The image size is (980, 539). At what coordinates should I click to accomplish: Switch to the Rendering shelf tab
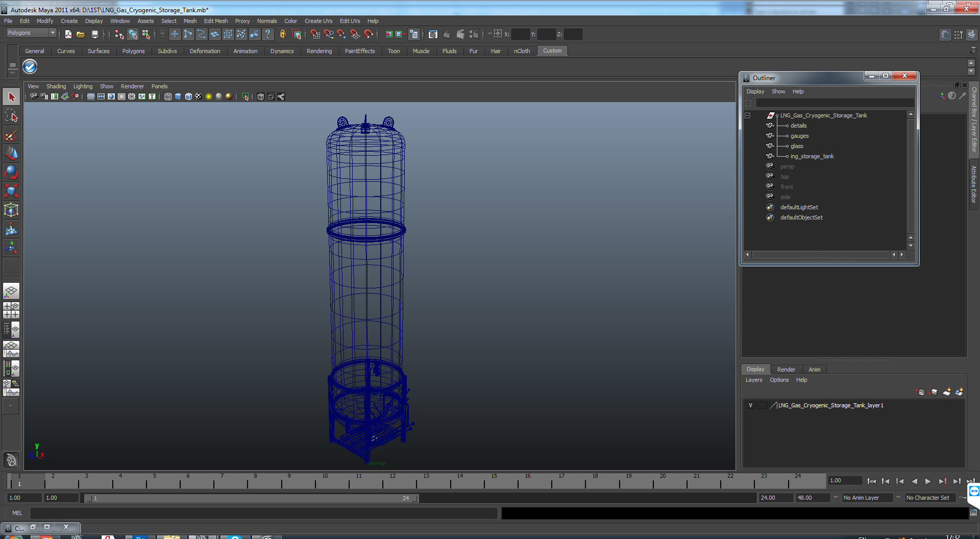[x=319, y=51]
